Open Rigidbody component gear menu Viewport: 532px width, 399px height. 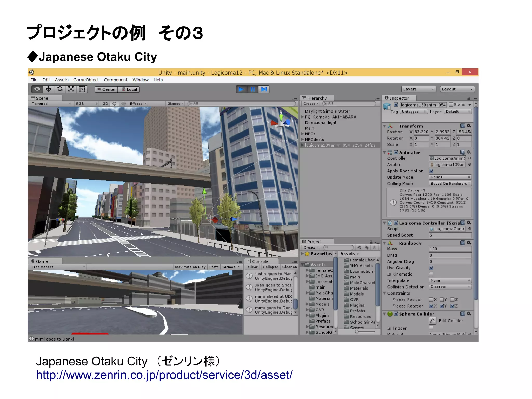point(469,243)
